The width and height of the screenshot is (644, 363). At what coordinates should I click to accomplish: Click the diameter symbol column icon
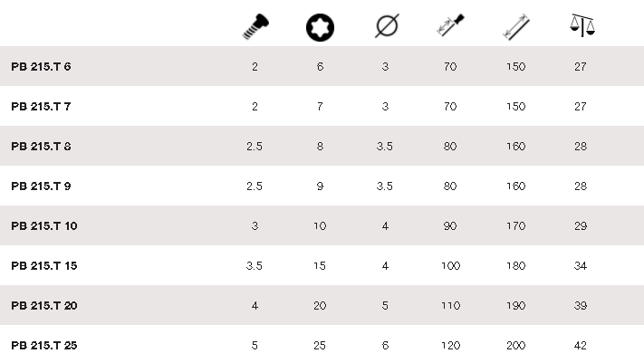385,27
